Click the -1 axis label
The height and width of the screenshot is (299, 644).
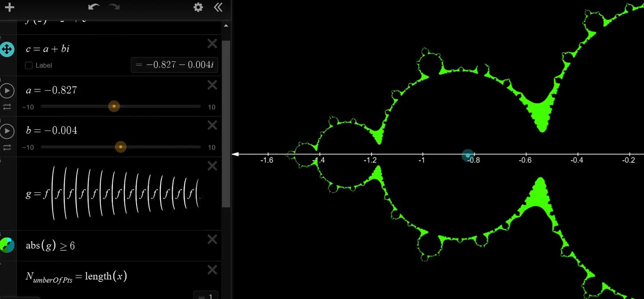[422, 161]
